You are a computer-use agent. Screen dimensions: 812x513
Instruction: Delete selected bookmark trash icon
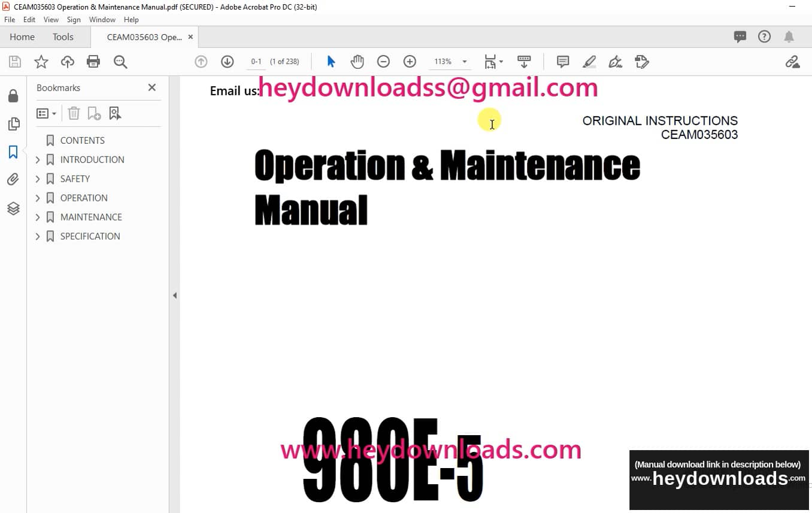(x=74, y=113)
